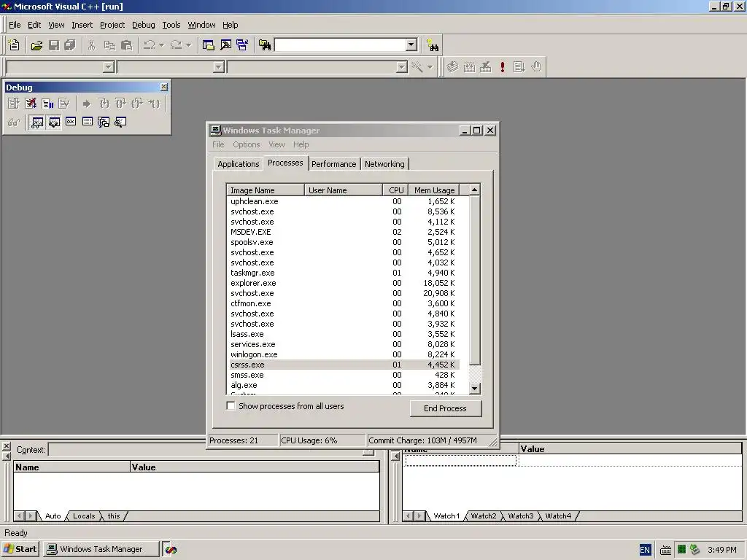
Task: Check Show processes from all users
Action: (x=231, y=406)
